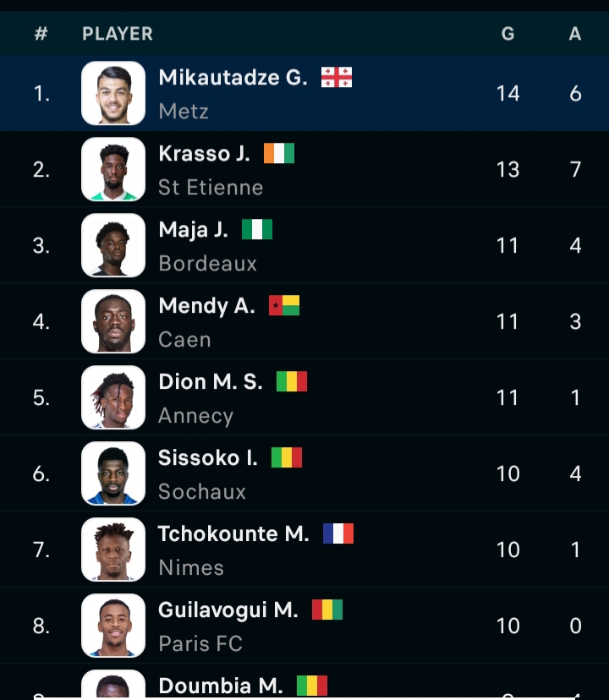The height and width of the screenshot is (700, 609).
Task: Click Guinea-Bissau flag next to Mendy
Action: tap(284, 306)
